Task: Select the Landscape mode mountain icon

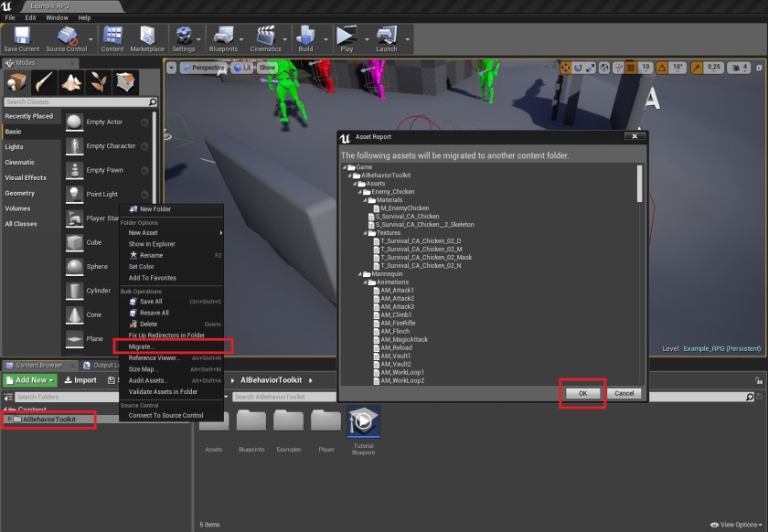Action: [72, 82]
